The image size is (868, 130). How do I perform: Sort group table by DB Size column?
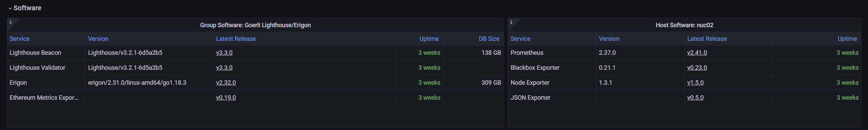coord(489,39)
